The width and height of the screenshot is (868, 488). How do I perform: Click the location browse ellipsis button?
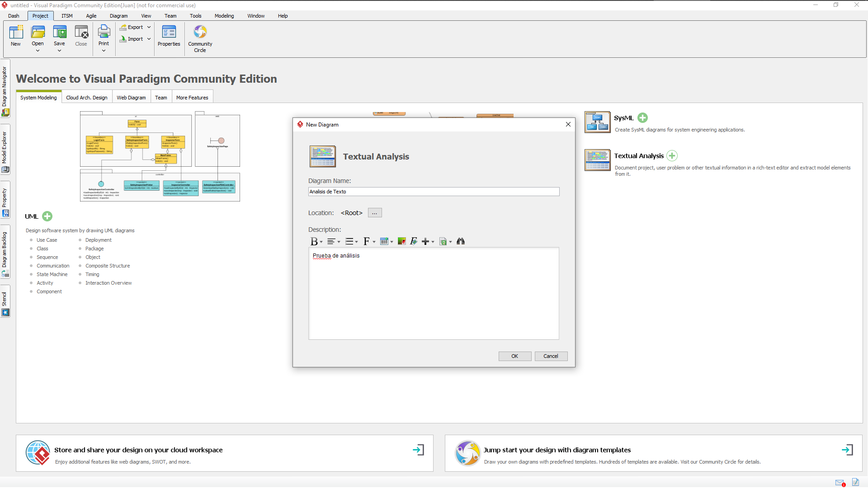coord(374,213)
